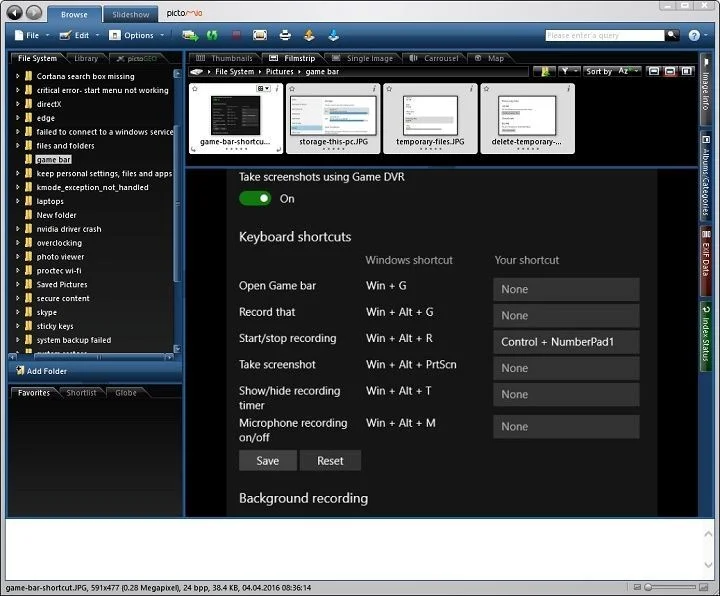
Task: Star the delete-temporary thumbnail
Action: coord(487,89)
